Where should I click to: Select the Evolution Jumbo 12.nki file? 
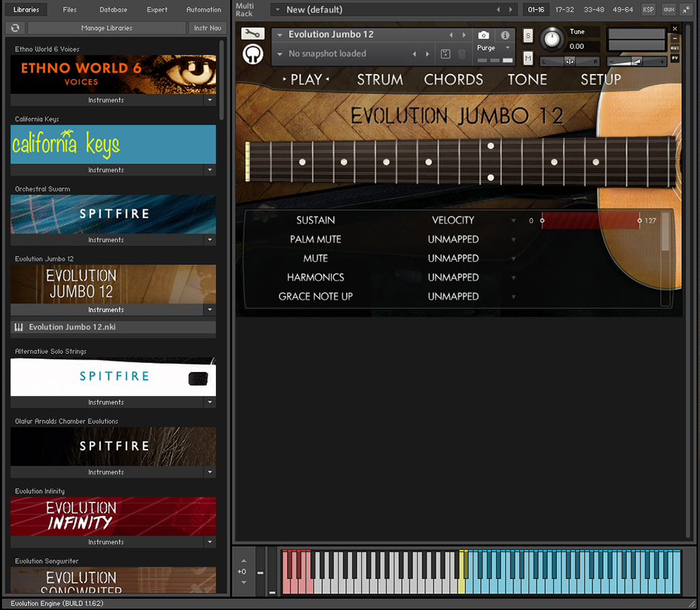pyautogui.click(x=113, y=328)
